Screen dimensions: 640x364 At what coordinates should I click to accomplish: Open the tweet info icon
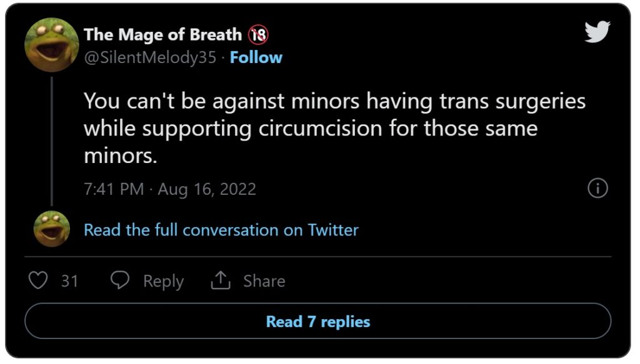pos(598,189)
